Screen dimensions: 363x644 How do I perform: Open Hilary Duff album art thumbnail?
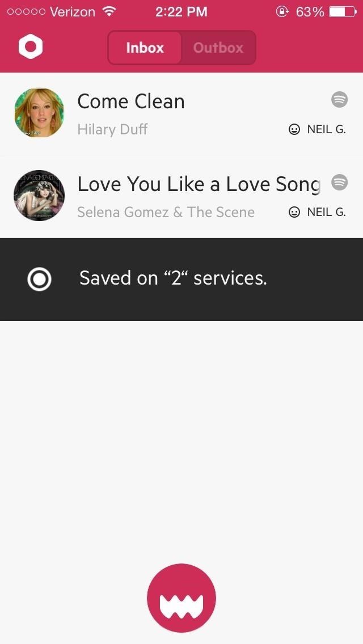(x=39, y=113)
